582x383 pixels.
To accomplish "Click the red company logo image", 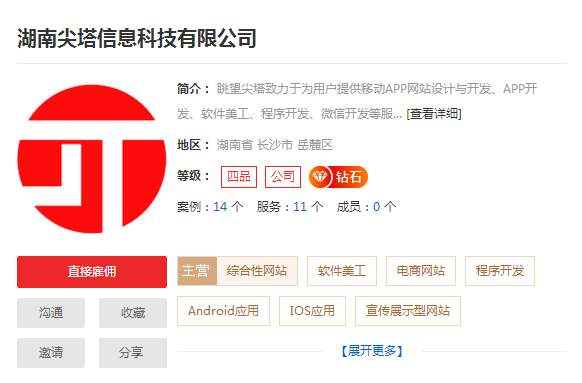I will (92, 159).
